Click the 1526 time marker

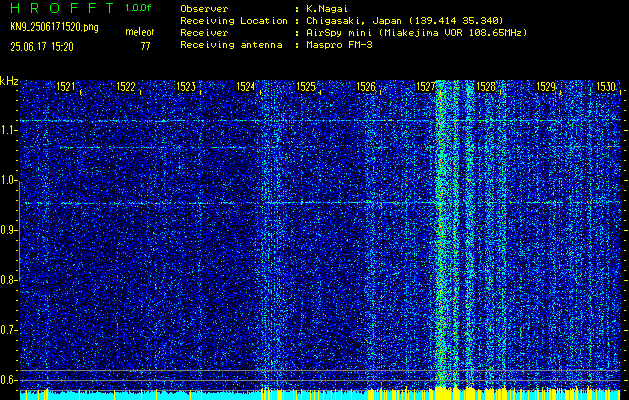[366, 87]
